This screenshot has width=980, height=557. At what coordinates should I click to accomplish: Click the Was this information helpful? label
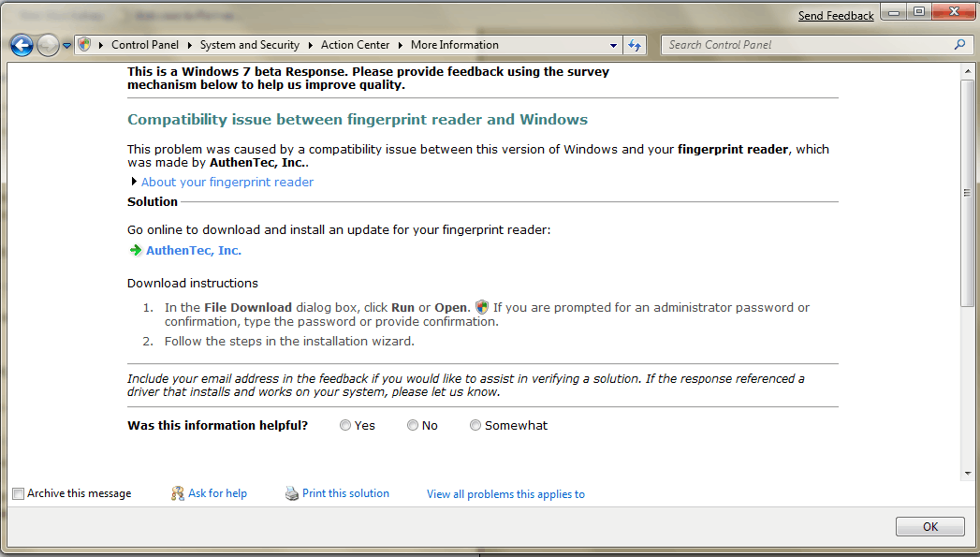[x=217, y=425]
